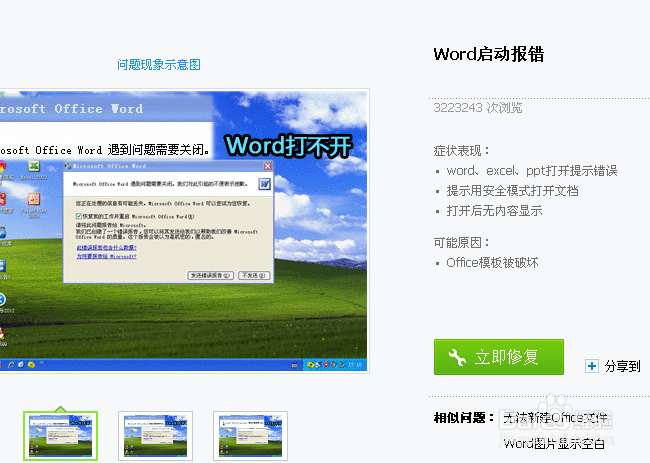Click the plus icon next to 分享到
650x463 pixels.
click(592, 366)
